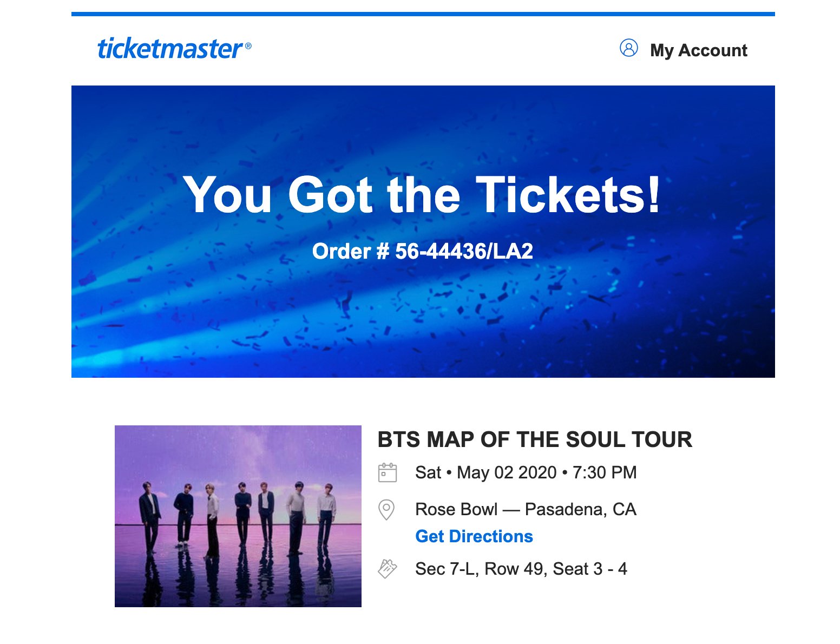Click the calendar icon beside event date
Image resolution: width=840 pixels, height=644 pixels.
pyautogui.click(x=387, y=472)
